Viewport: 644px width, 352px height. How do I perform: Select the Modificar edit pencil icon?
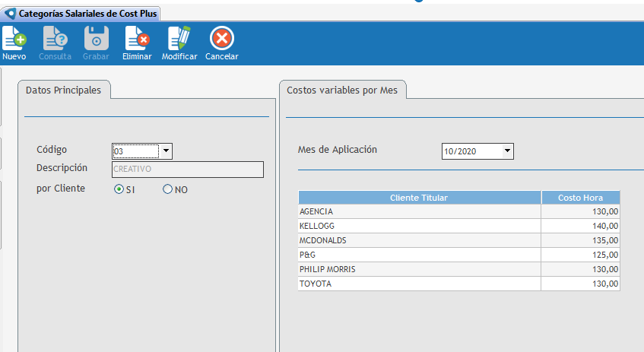[x=179, y=38]
